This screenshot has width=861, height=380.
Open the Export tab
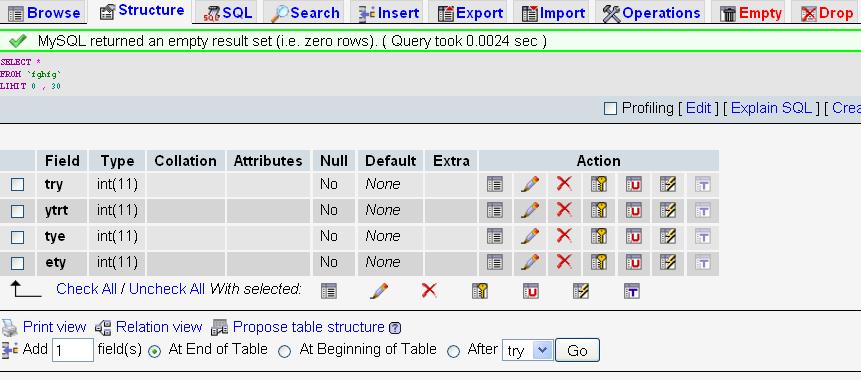(471, 13)
